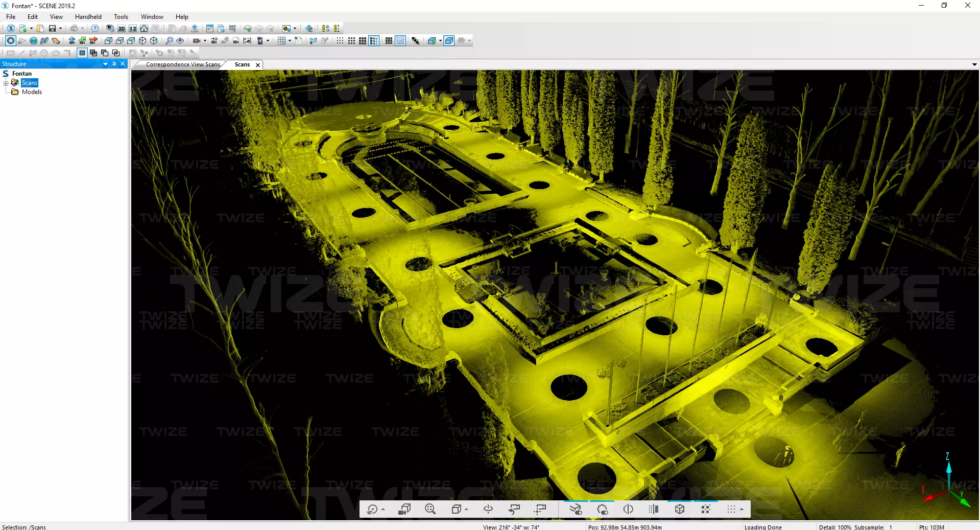Toggle the highlighted blue solid box button
Screen dimensions: 980x530
[449, 41]
